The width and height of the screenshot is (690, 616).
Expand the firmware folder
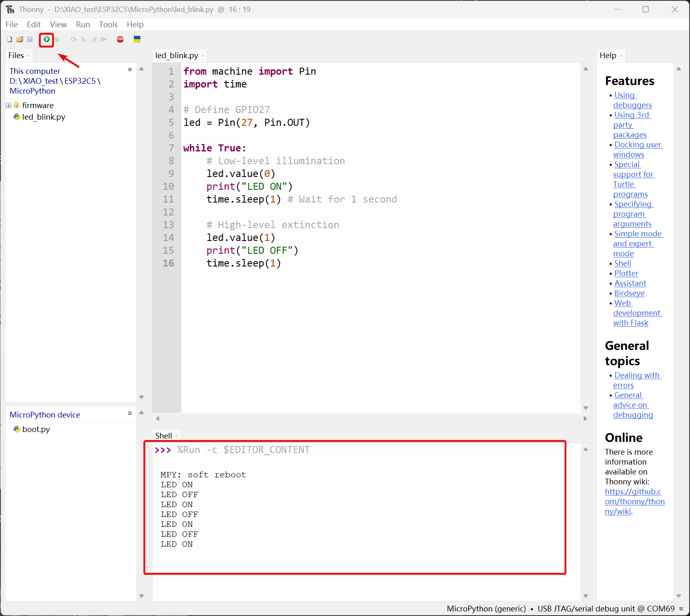(x=8, y=106)
